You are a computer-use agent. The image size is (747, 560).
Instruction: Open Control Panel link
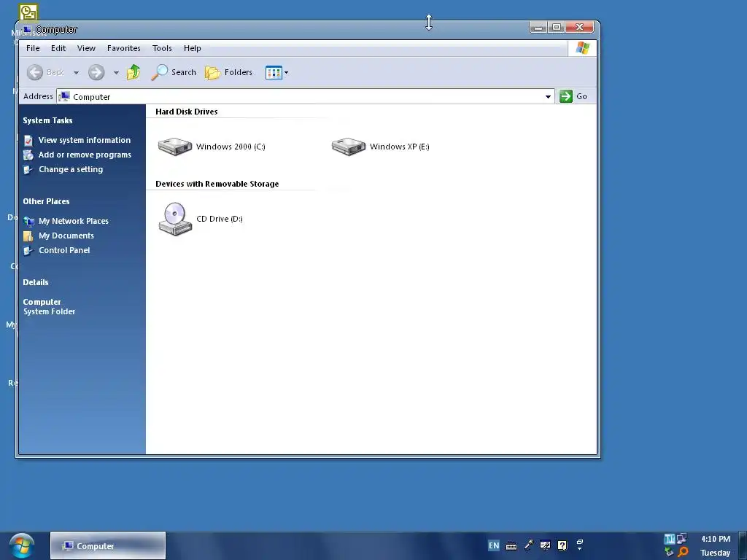[x=64, y=251]
